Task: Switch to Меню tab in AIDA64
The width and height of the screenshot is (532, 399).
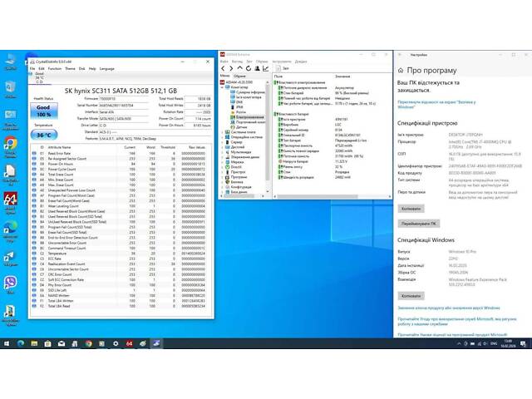Action: (x=224, y=76)
